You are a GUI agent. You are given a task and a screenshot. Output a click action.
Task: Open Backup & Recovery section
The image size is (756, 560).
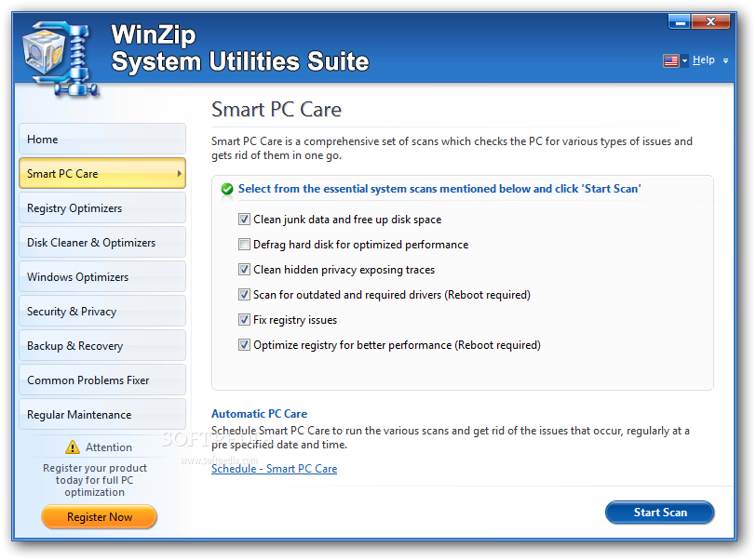click(102, 345)
